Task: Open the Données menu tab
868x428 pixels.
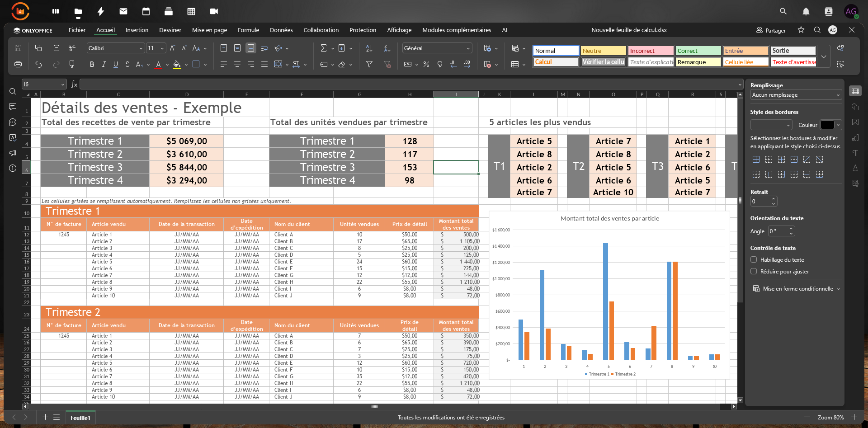Action: [281, 30]
